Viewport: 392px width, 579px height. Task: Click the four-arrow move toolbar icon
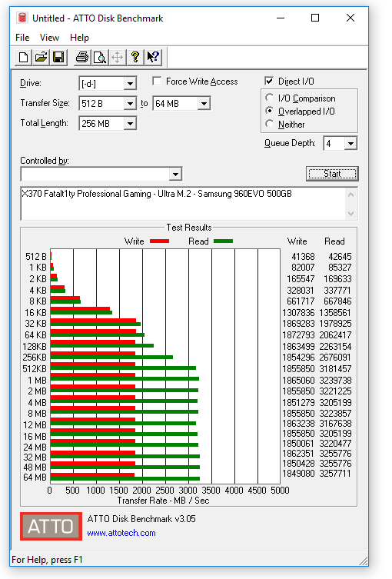tap(118, 57)
